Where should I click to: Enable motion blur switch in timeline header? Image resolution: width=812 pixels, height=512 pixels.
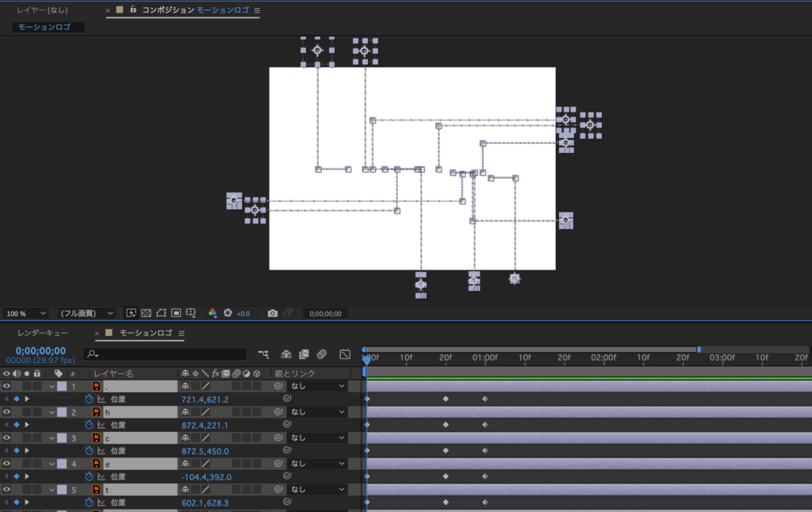click(x=322, y=353)
